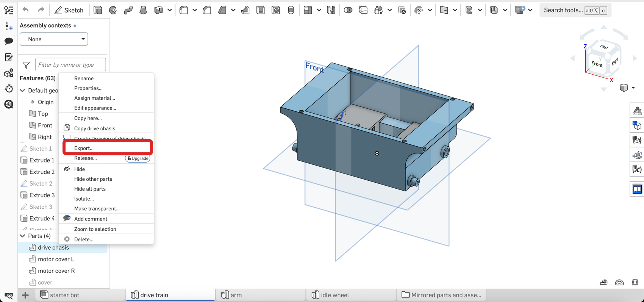Click the Redo arrow
Viewport: 644px width, 302px height.
41,10
